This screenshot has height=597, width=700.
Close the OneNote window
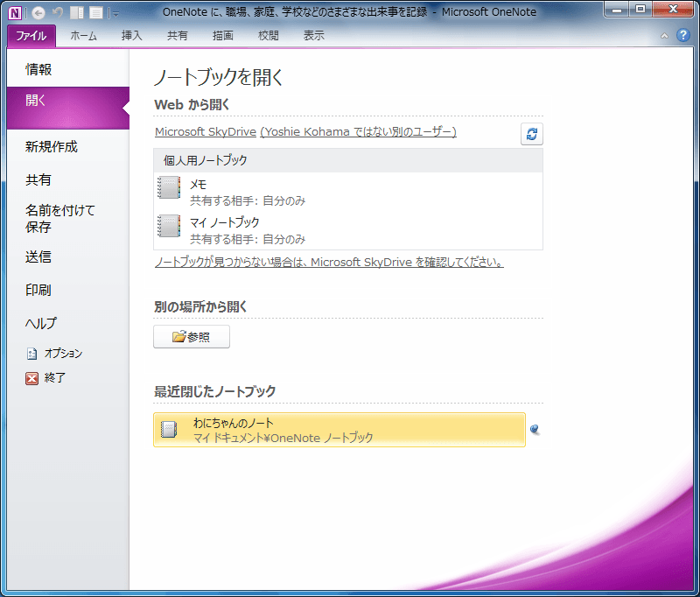point(673,10)
